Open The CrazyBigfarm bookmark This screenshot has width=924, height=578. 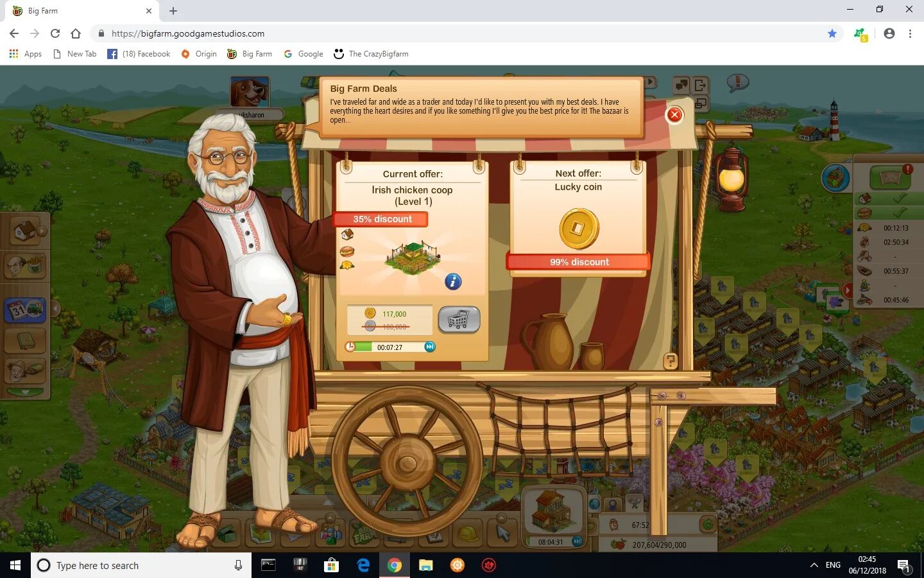coord(371,54)
